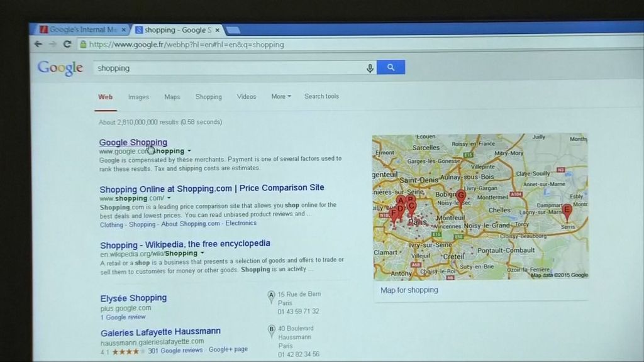Click the Google logo
Viewport: 644px width, 362px height.
coord(60,68)
